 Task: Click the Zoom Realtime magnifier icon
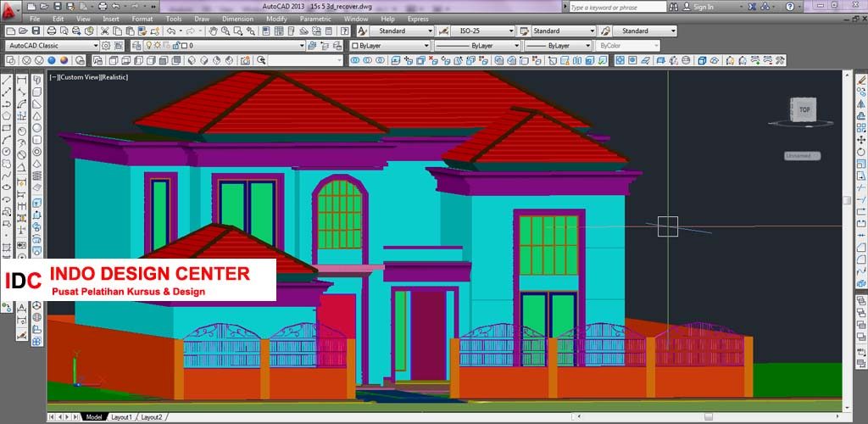225,31
